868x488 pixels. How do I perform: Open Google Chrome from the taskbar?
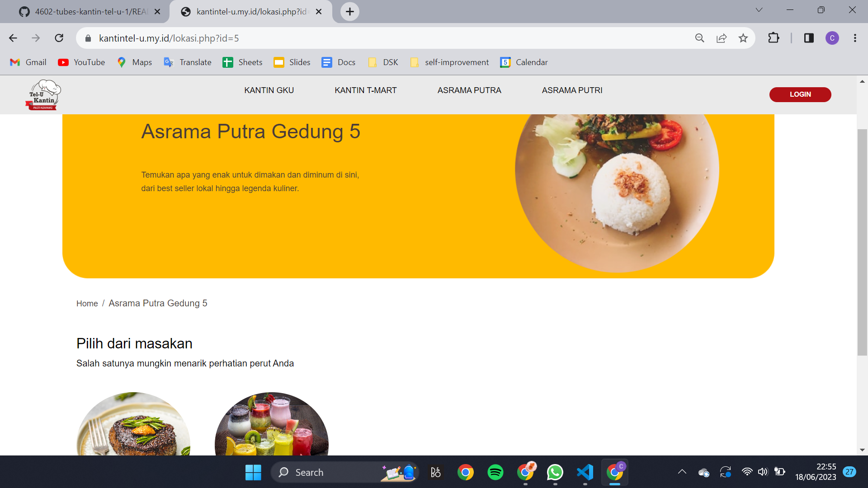tap(465, 473)
